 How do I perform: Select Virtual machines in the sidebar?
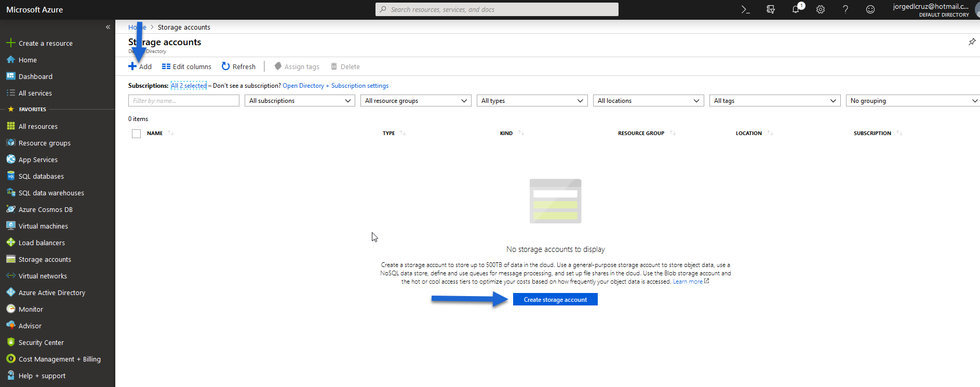(x=43, y=226)
